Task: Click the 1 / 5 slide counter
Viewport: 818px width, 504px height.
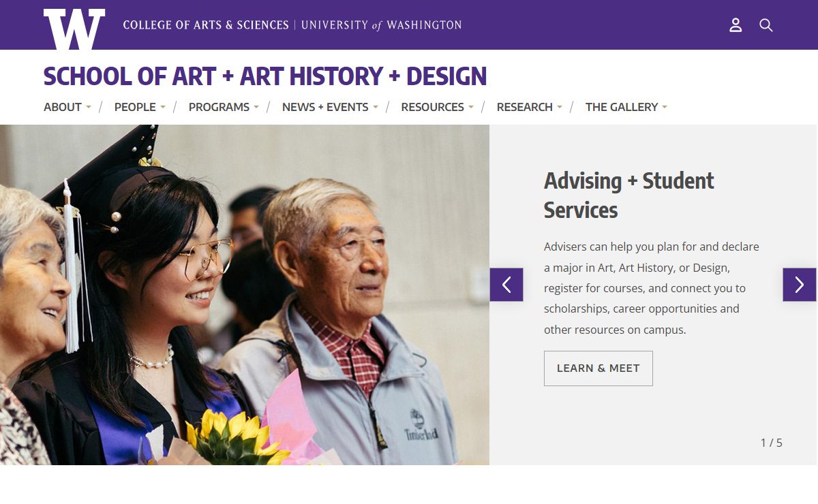Action: click(x=772, y=443)
